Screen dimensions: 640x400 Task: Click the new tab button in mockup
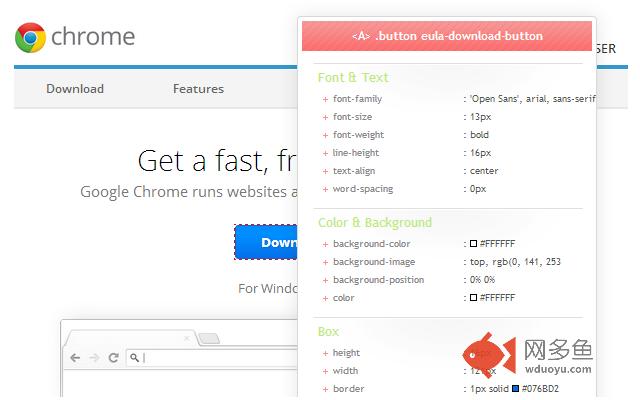(x=209, y=338)
